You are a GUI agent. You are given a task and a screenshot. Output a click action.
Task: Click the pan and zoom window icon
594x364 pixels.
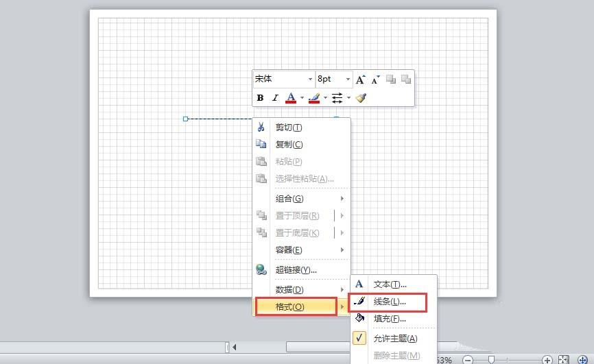pos(582,360)
